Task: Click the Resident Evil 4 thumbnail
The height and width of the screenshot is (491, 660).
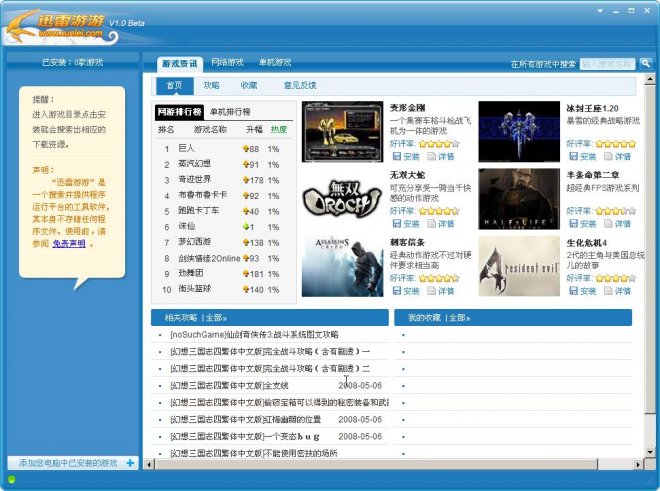Action: point(519,266)
